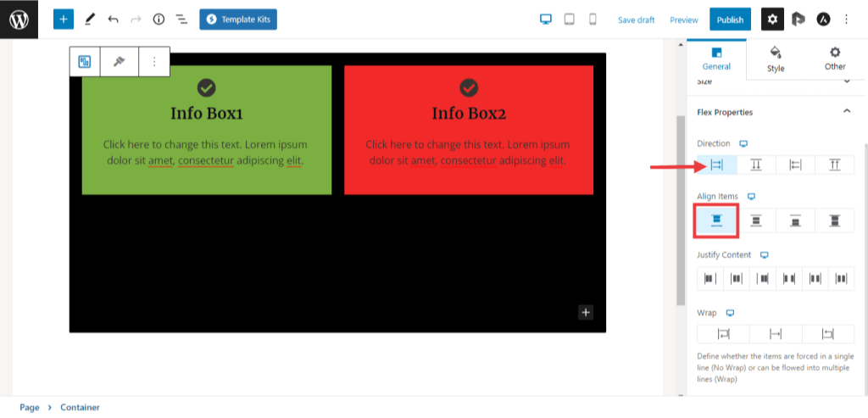Open responsive device selector beside Direction
The width and height of the screenshot is (868, 418).
pyautogui.click(x=743, y=143)
